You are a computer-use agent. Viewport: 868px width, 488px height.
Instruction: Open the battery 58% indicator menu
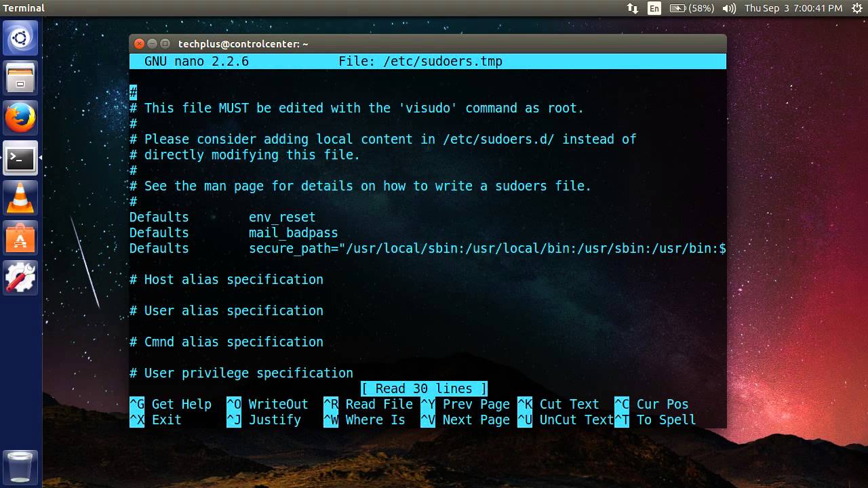[692, 8]
